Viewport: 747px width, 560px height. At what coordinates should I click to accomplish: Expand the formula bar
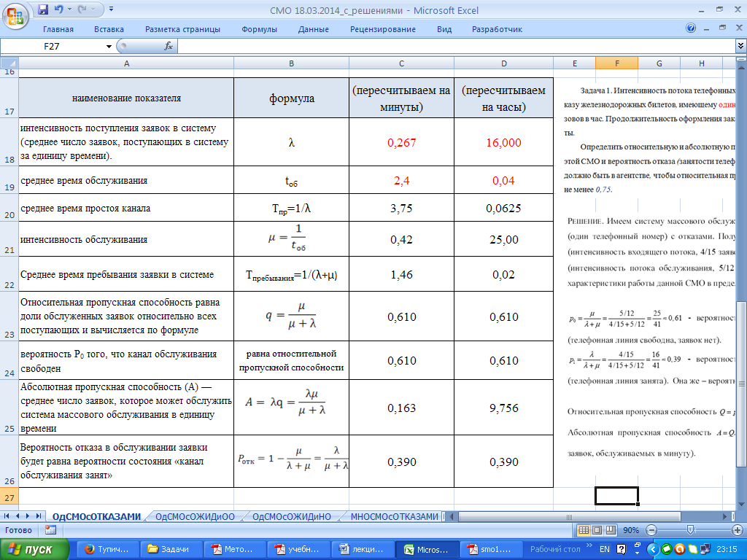pos(741,46)
